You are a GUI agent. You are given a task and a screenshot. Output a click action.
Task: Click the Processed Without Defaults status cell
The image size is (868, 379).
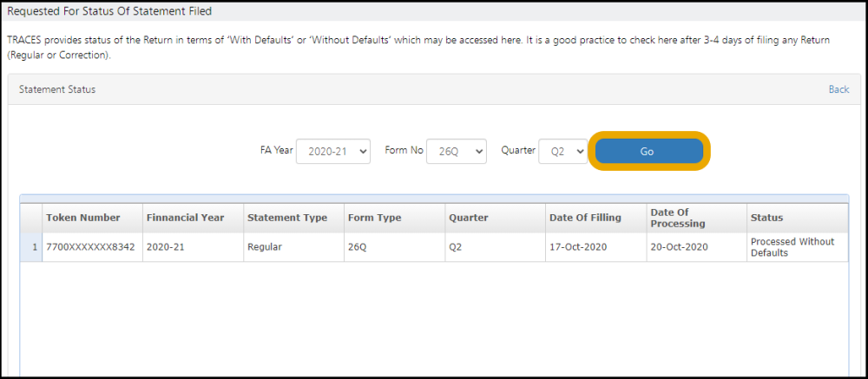(x=798, y=247)
